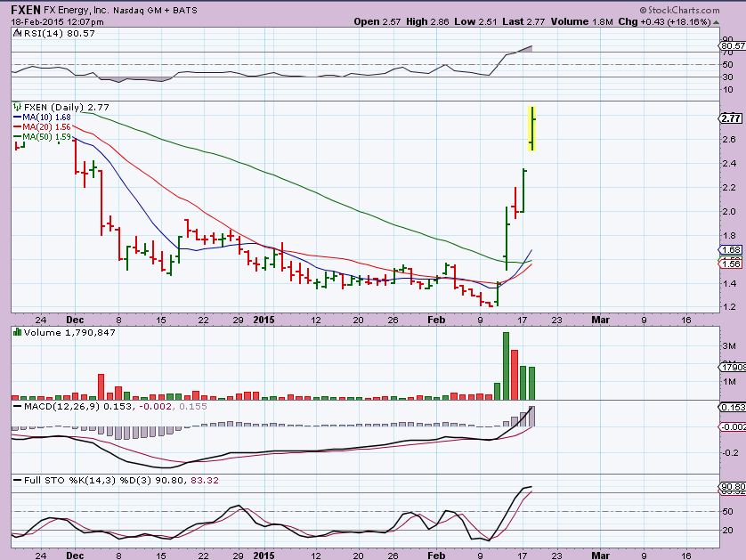Click the 1.68 moving average tag on right axis
This screenshot has width=746, height=560.
(731, 250)
